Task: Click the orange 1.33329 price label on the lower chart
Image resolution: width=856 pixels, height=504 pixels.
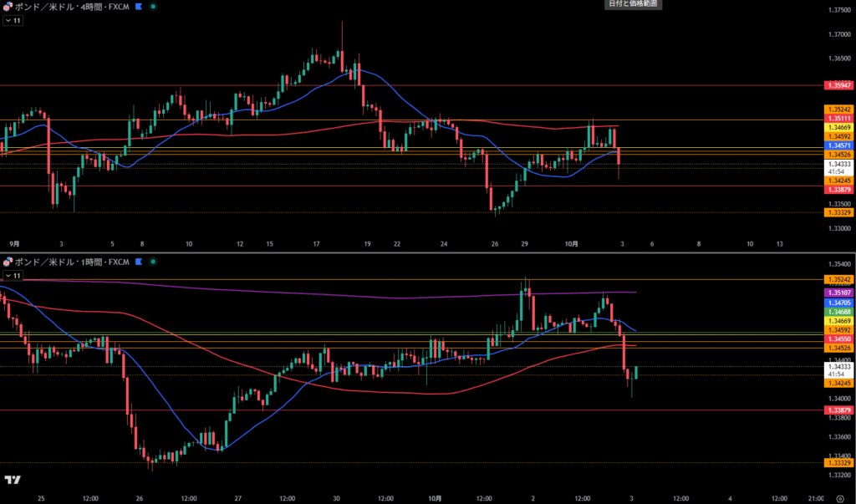Action: [838, 462]
